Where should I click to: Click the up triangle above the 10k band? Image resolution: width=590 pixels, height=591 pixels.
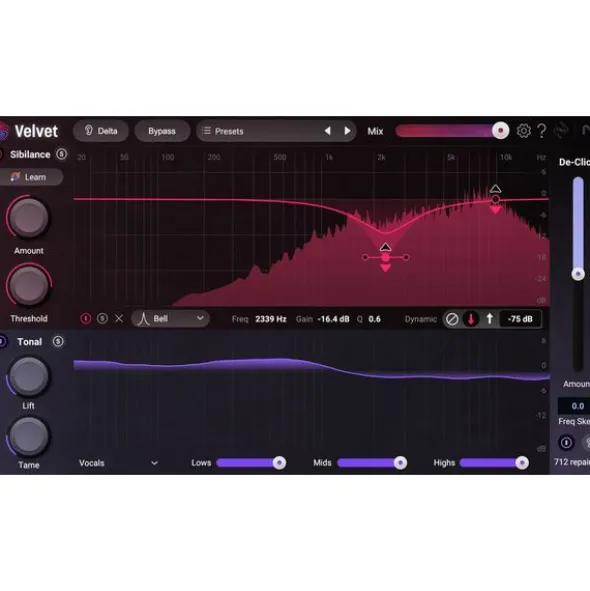[495, 188]
